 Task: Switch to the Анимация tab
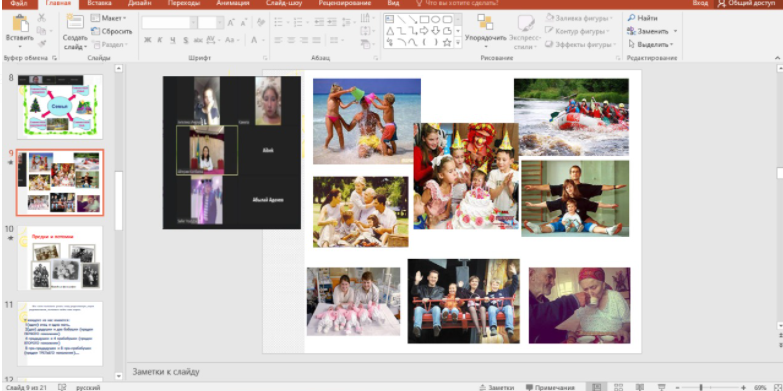click(233, 3)
